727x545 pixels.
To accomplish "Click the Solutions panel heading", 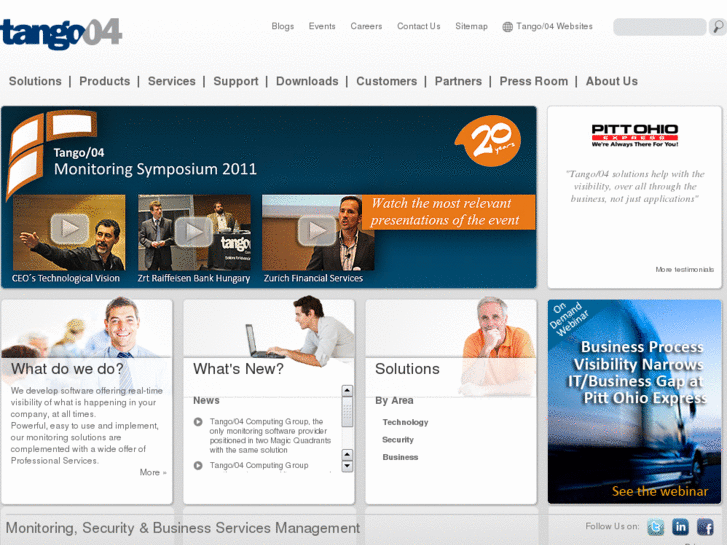I will 407,369.
